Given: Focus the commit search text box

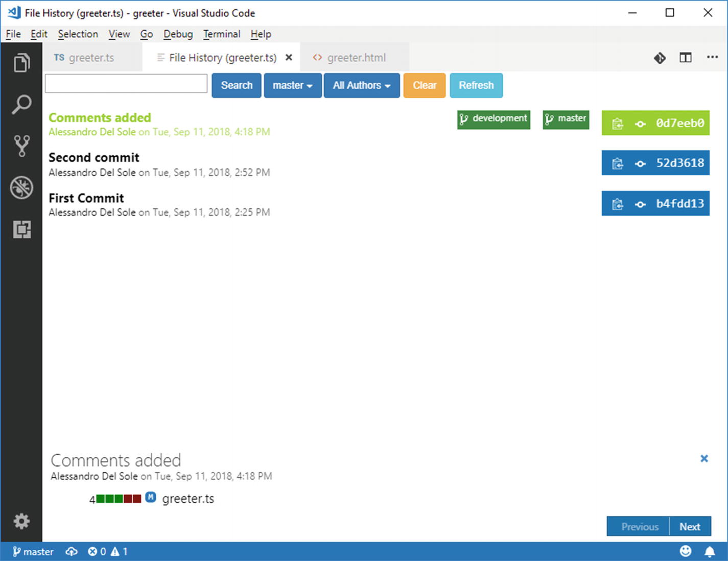Looking at the screenshot, I should point(126,84).
